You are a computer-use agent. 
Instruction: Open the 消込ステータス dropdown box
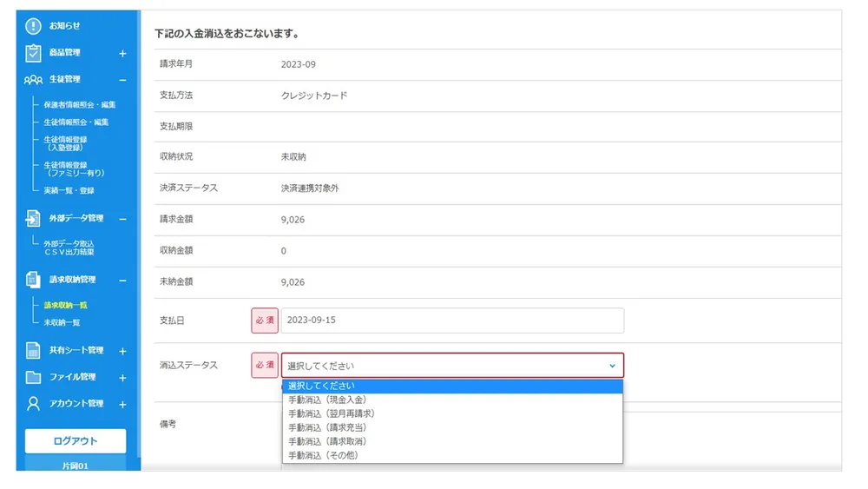[x=451, y=366]
